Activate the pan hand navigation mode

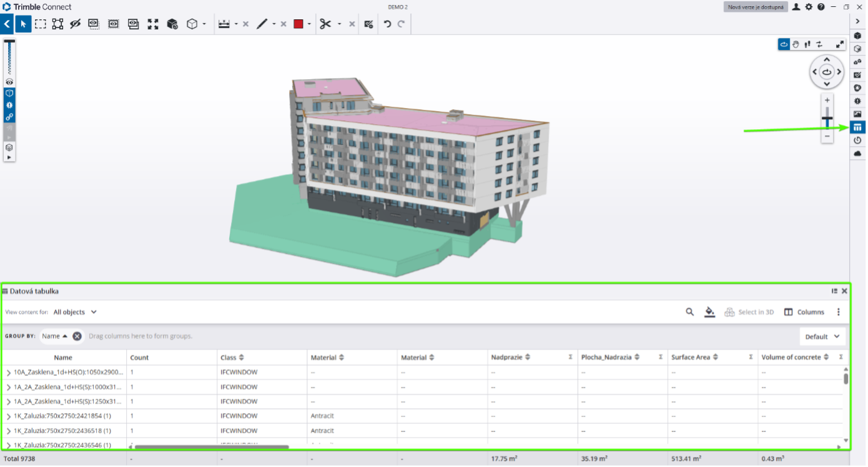(796, 44)
